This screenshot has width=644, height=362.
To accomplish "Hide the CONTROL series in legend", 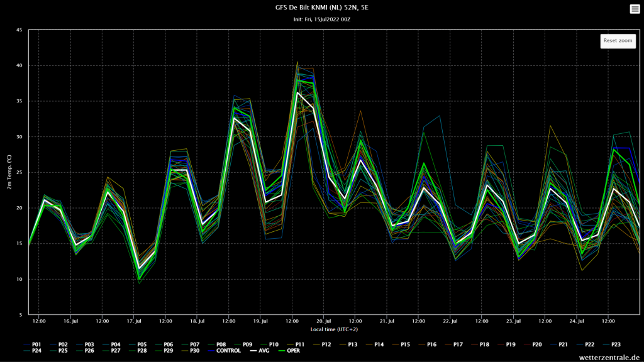I will click(x=225, y=351).
